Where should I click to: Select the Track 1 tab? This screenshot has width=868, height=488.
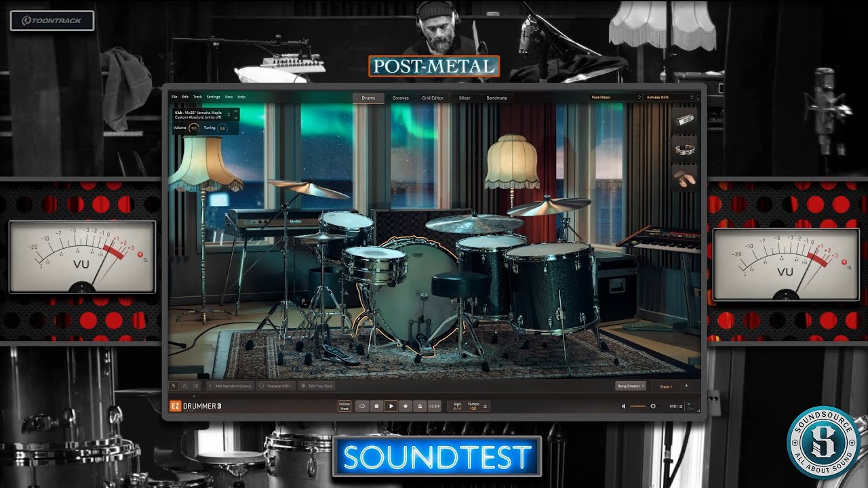[x=666, y=386]
